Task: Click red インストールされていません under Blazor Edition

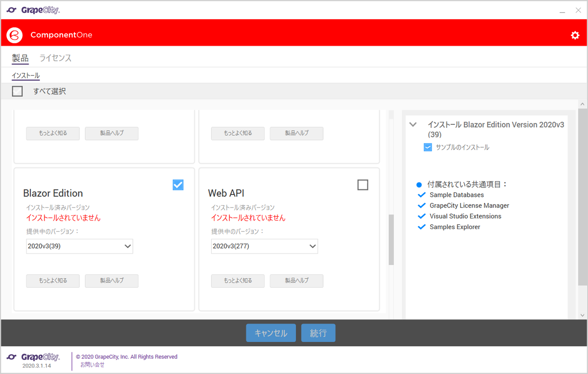Action: coord(63,218)
